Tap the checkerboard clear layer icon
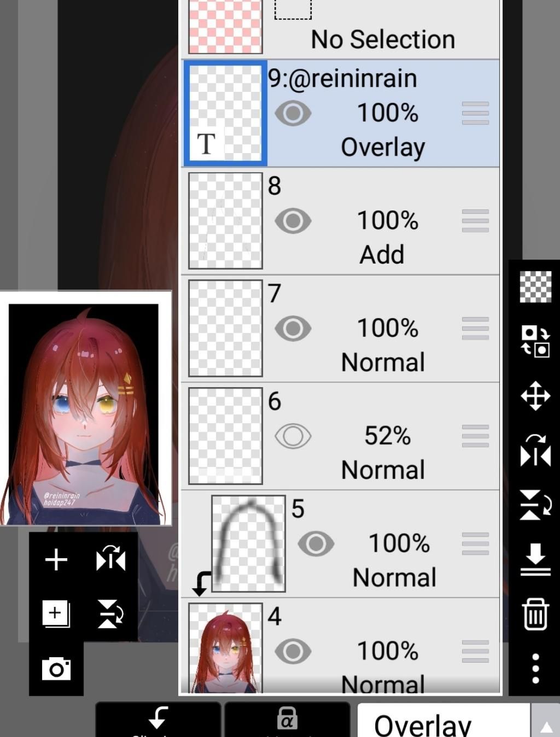The height and width of the screenshot is (737, 560). [535, 287]
